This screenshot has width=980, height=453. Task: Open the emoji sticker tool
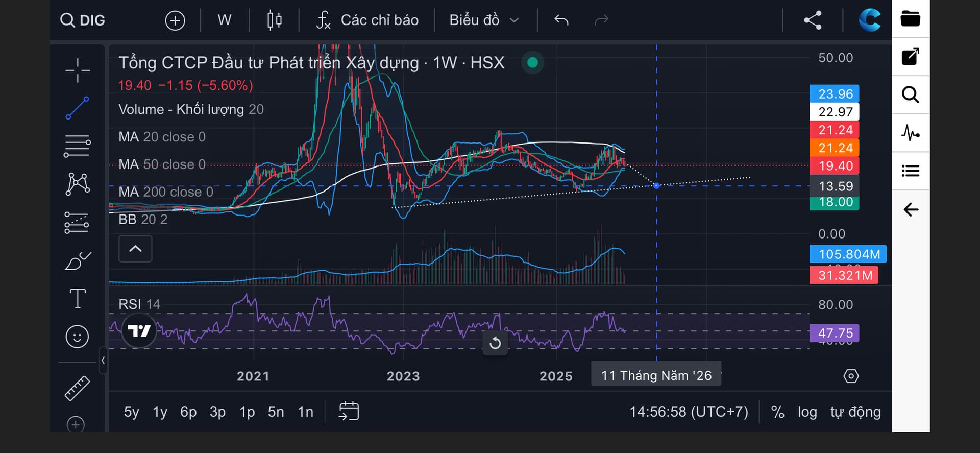[x=78, y=337]
